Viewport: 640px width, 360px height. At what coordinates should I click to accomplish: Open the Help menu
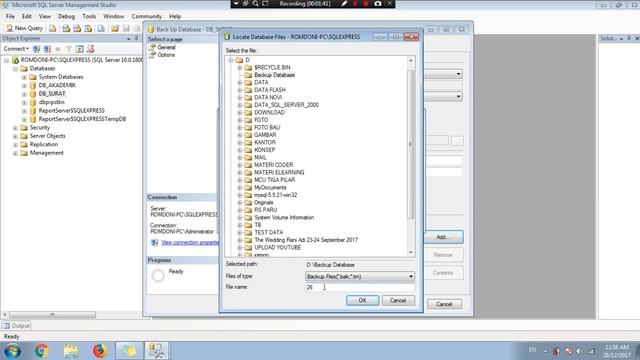point(175,16)
